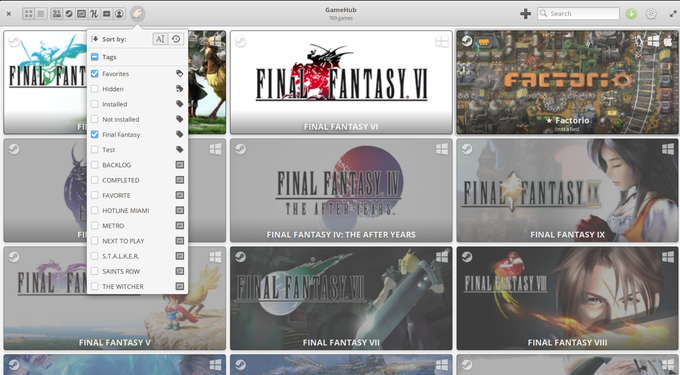Viewport: 680px width, 375px height.
Task: Check the HOTLINE MIAMI tag
Action: [x=95, y=210]
